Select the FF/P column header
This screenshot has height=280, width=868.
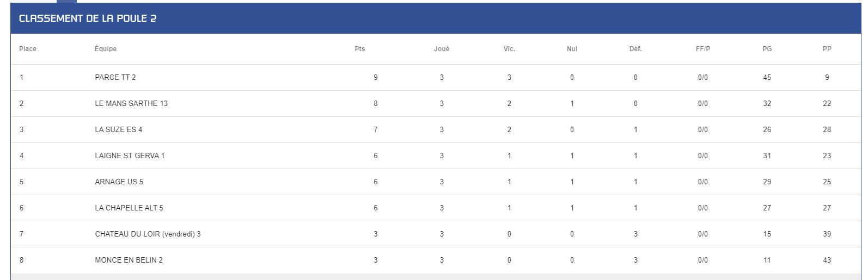coord(703,49)
